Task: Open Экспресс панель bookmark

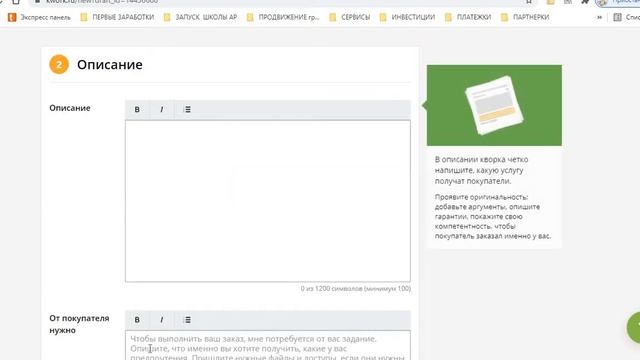Action: (x=39, y=17)
